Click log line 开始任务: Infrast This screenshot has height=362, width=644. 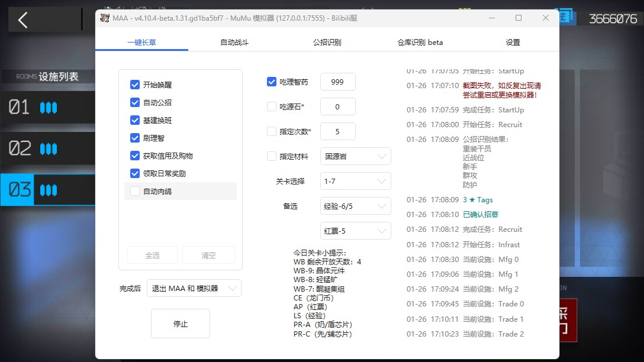(491, 244)
